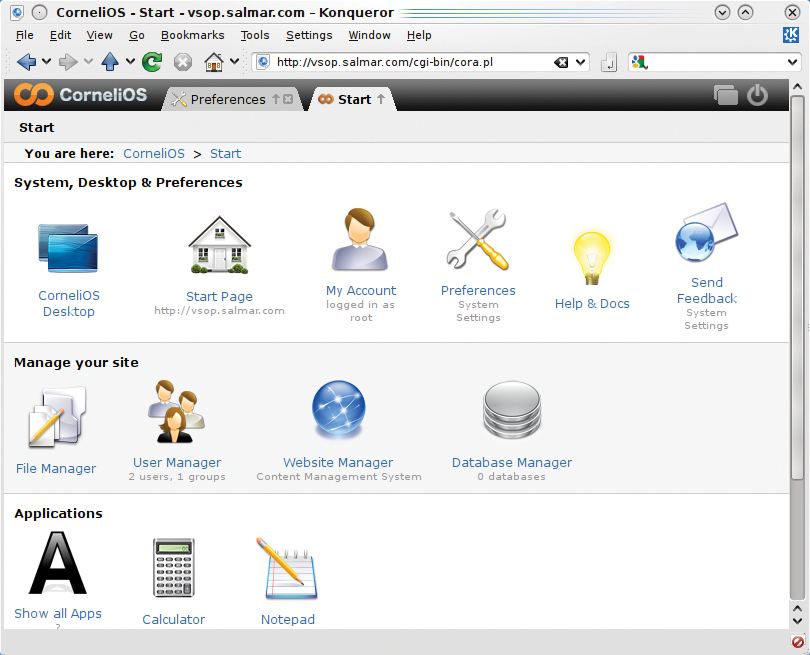Open the Tools menu
The image size is (810, 655).
click(255, 35)
